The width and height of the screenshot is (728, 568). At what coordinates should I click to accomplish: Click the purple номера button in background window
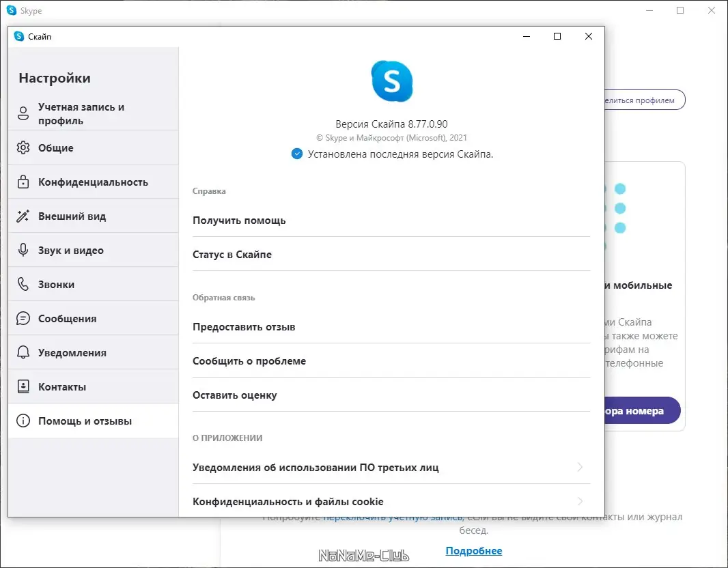pos(643,410)
